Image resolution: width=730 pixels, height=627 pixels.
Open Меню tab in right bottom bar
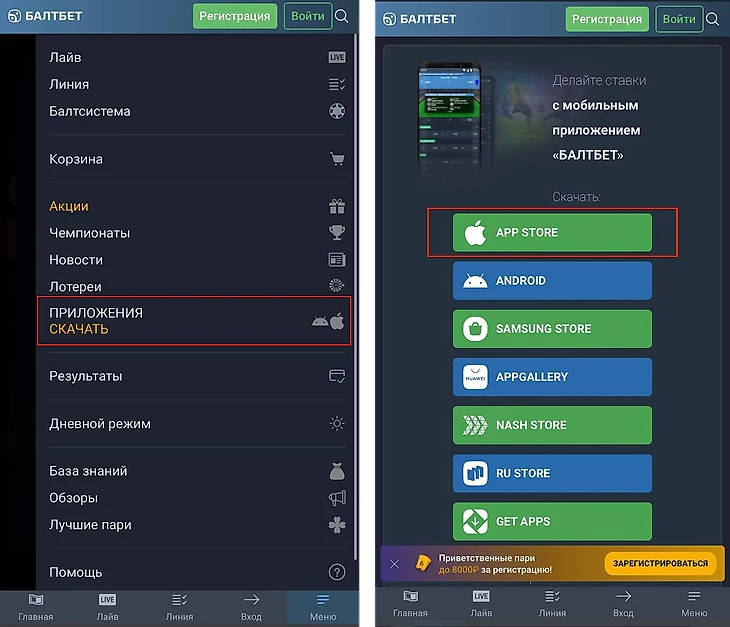point(694,604)
